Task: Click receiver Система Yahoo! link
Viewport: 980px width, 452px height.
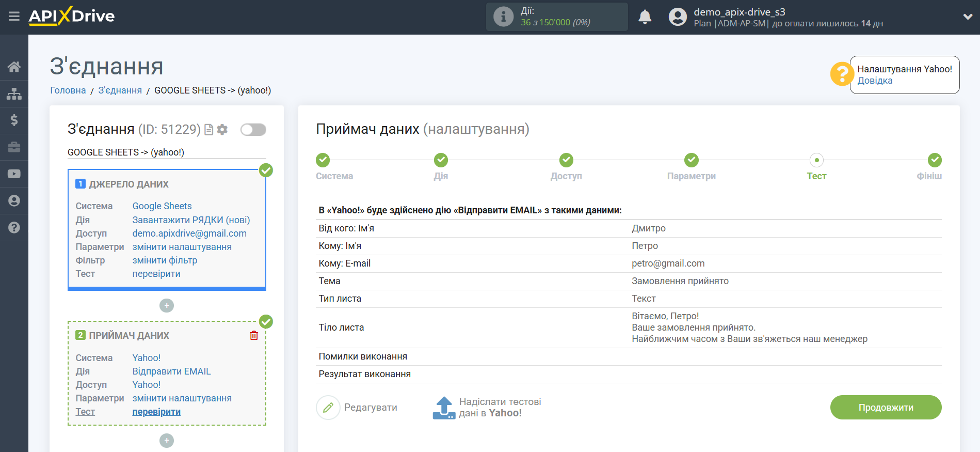Action: click(147, 358)
